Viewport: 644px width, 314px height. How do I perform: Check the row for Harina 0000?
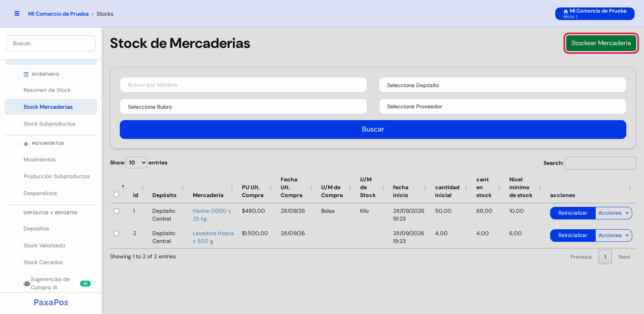tap(116, 211)
